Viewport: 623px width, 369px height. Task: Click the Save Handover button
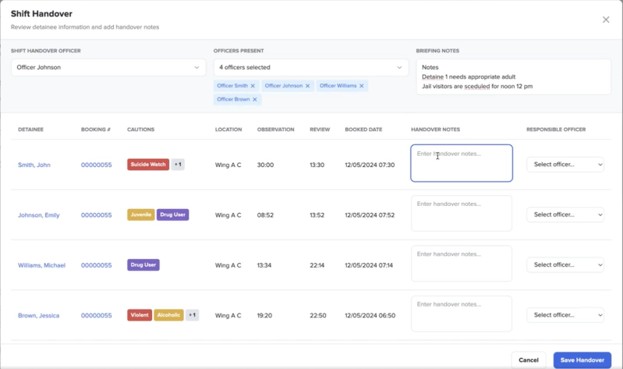click(x=582, y=360)
